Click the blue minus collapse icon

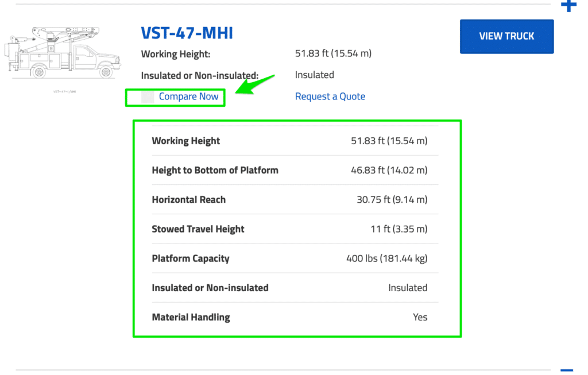[x=567, y=370]
